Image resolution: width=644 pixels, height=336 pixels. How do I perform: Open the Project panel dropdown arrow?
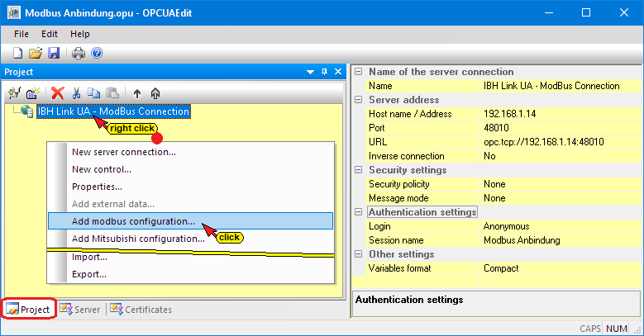tap(311, 72)
